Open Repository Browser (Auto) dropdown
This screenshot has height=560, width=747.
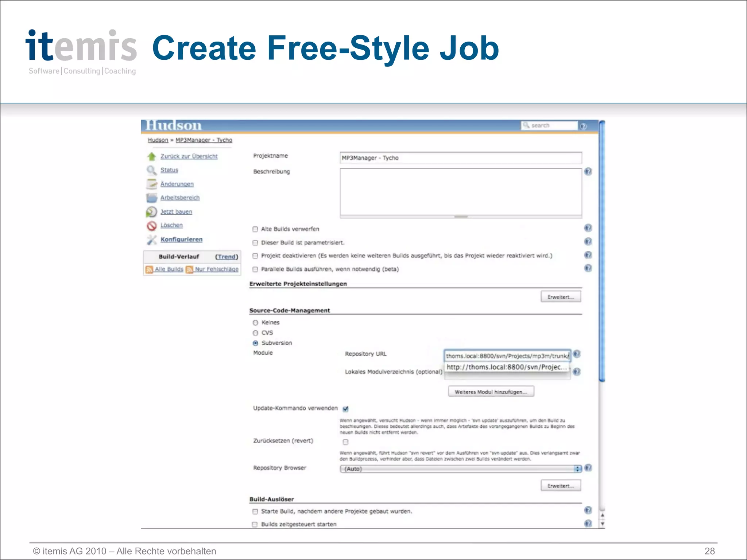[461, 469]
